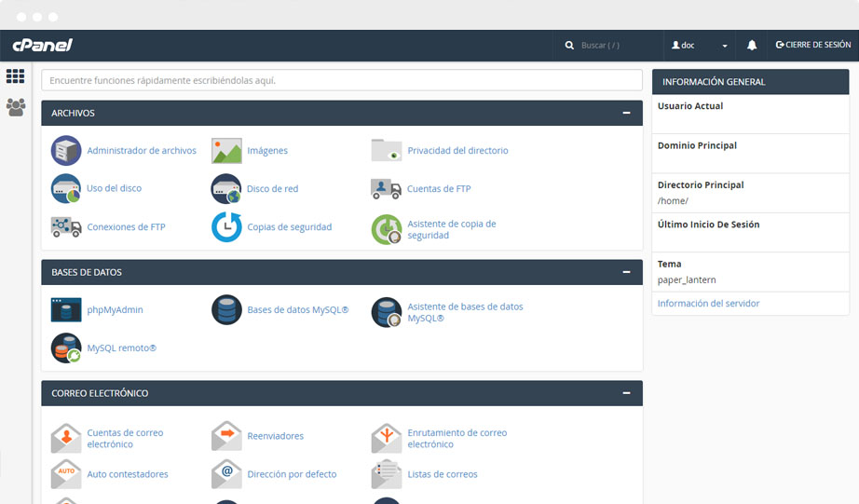
Task: Open the MySQL remoto icon
Action: point(66,347)
